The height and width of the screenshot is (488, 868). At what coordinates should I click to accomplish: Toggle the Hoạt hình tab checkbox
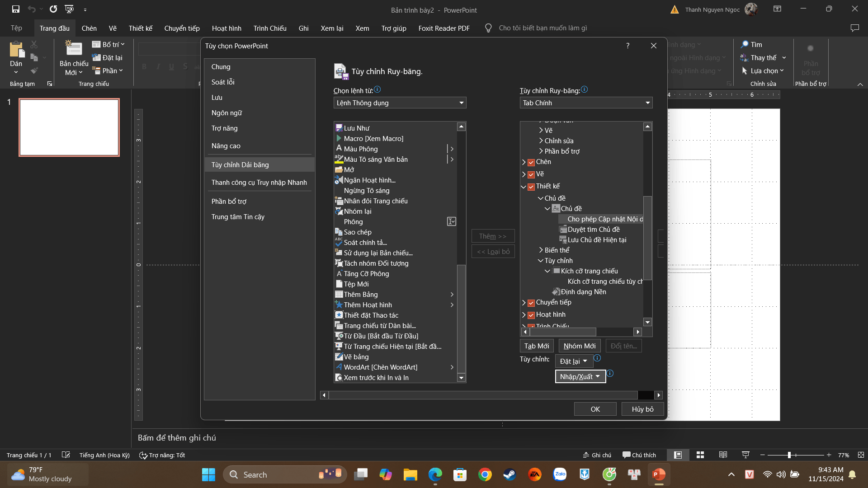[x=531, y=315]
